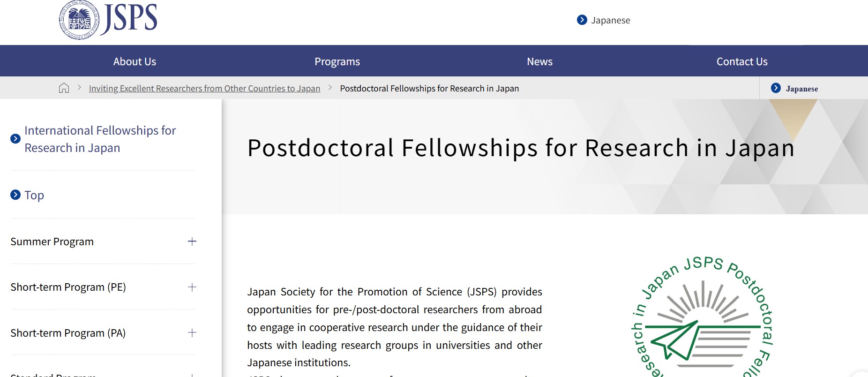Select Top in the sidebar
This screenshot has width=868, height=377.
[x=34, y=195]
